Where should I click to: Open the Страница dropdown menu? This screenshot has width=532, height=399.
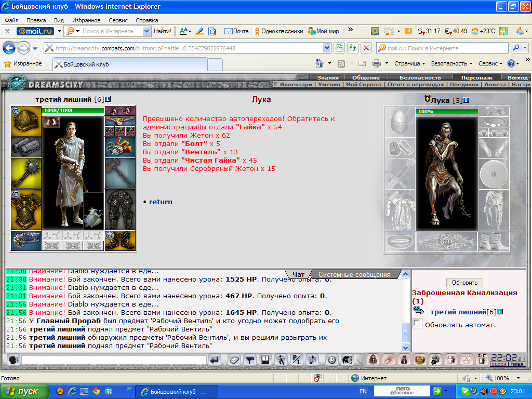tap(409, 63)
